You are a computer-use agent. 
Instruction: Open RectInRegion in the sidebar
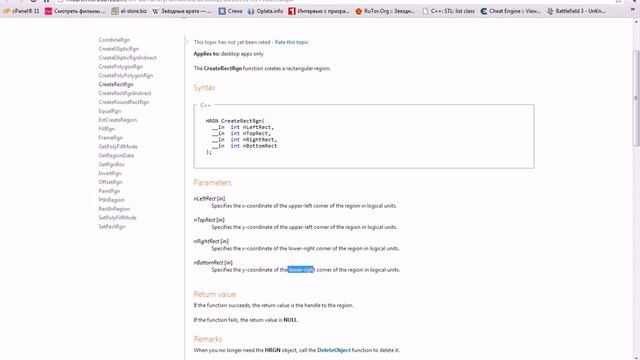(x=114, y=209)
